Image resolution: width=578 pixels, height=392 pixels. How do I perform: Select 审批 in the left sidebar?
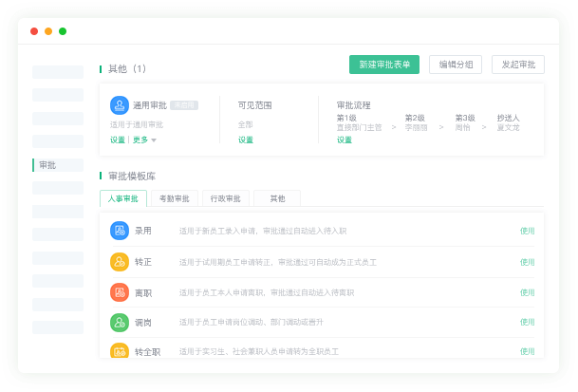[58, 165]
